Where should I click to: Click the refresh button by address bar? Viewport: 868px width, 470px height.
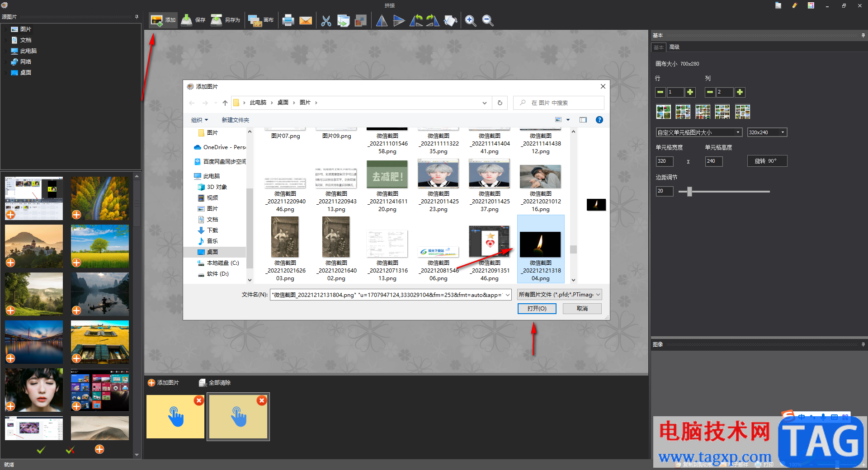(x=500, y=103)
